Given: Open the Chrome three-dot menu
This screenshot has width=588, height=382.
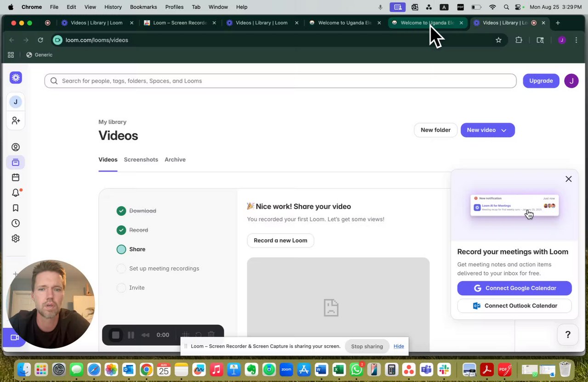Looking at the screenshot, I should point(576,40).
